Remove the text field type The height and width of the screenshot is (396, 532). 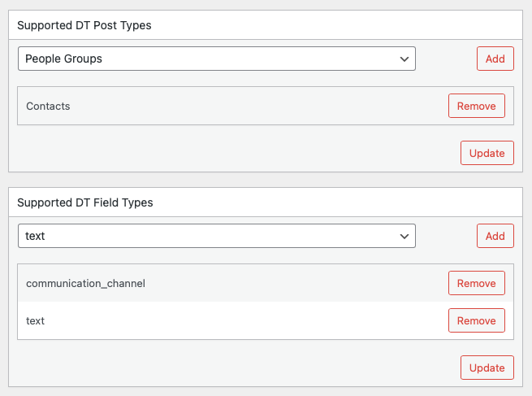coord(476,320)
